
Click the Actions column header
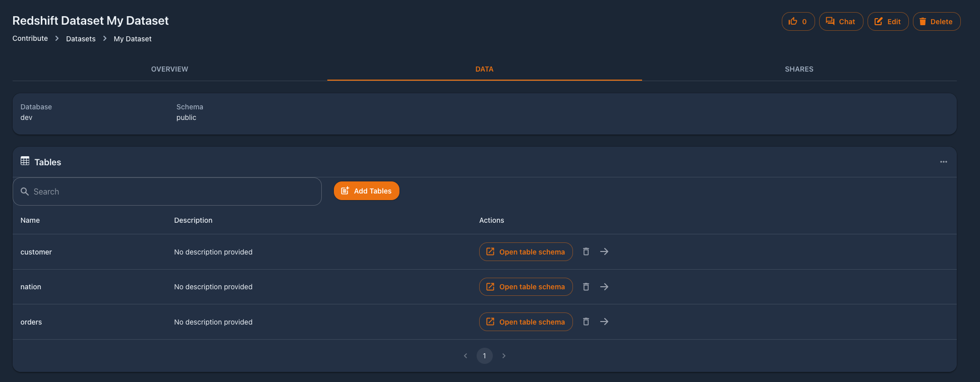click(x=492, y=220)
